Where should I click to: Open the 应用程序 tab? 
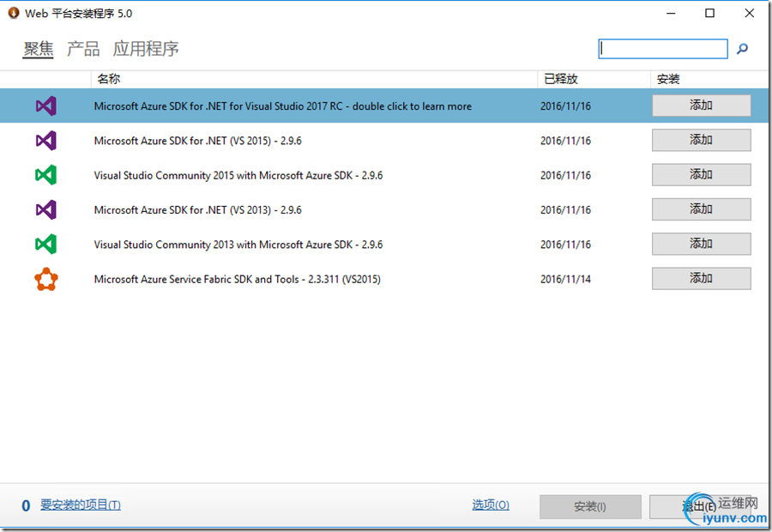(146, 49)
